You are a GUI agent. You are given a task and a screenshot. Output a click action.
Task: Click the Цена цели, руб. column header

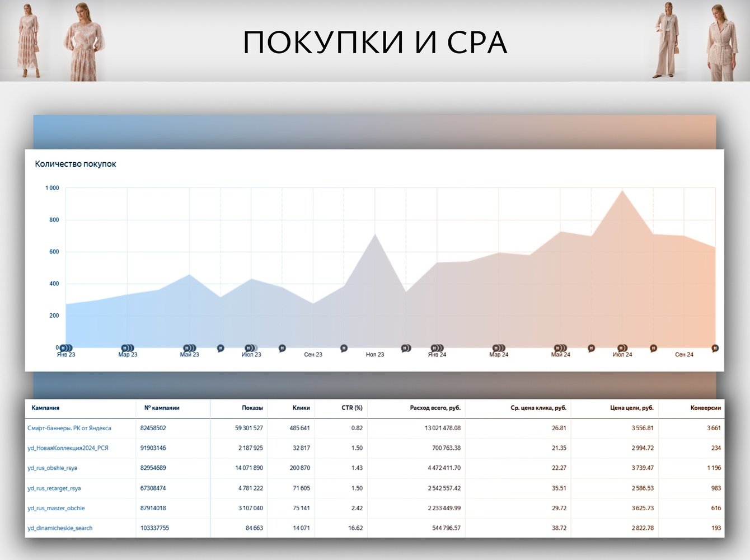(632, 408)
